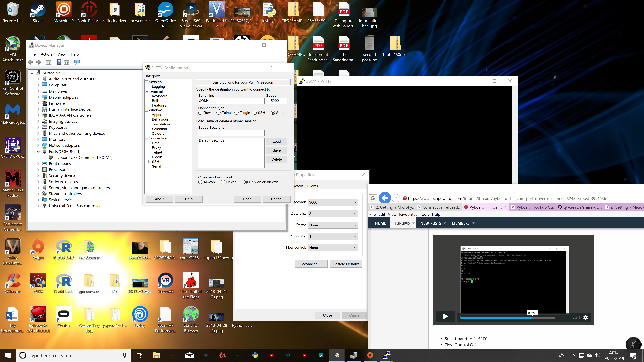Open Oculus desktop icon
The width and height of the screenshot is (644, 362).
click(x=64, y=317)
